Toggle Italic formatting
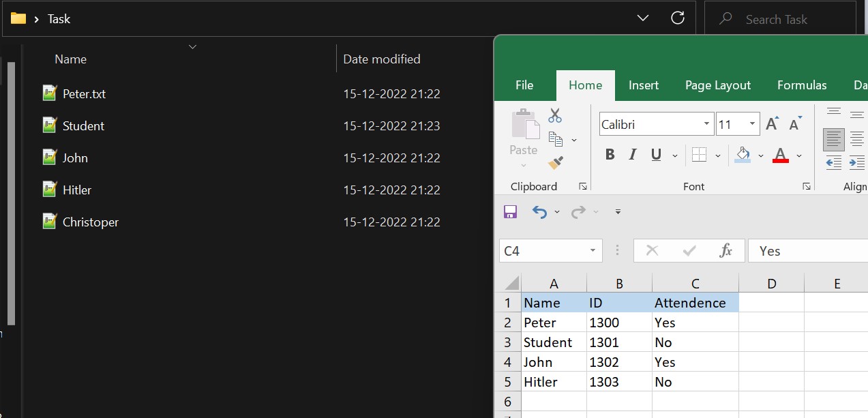The height and width of the screenshot is (418, 868). point(633,155)
